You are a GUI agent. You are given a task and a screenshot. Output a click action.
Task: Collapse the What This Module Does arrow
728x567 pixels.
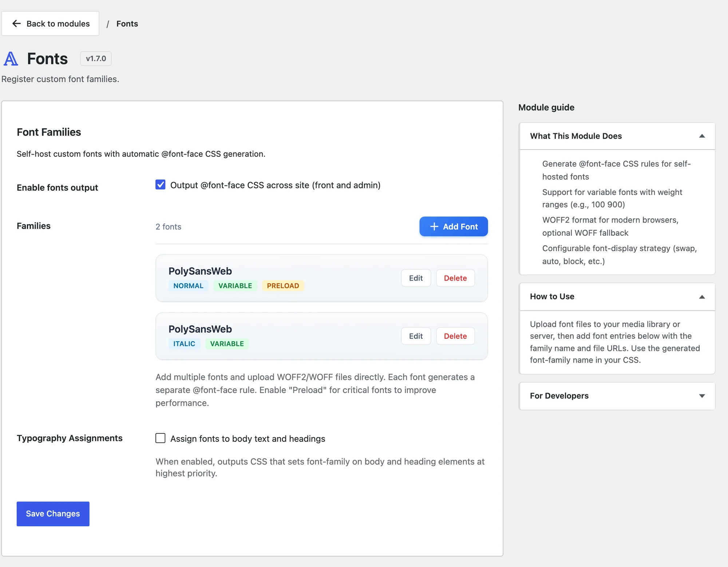702,136
